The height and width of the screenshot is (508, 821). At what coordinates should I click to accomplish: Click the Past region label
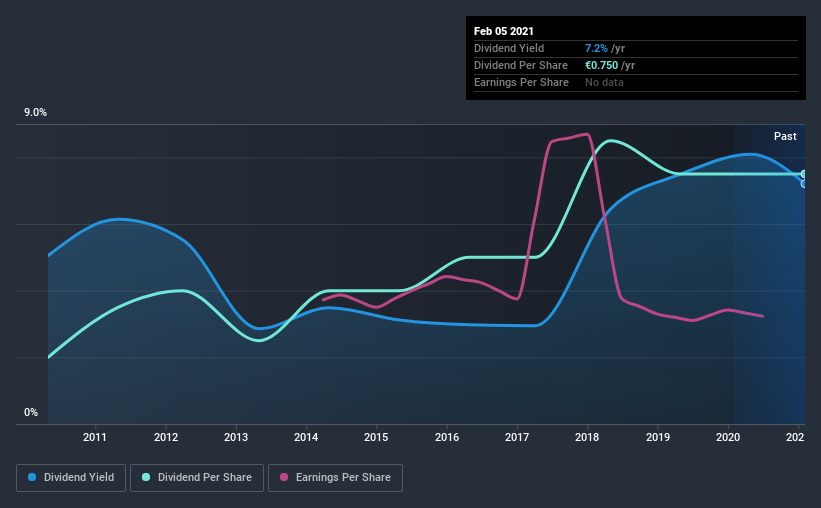pyautogui.click(x=785, y=136)
